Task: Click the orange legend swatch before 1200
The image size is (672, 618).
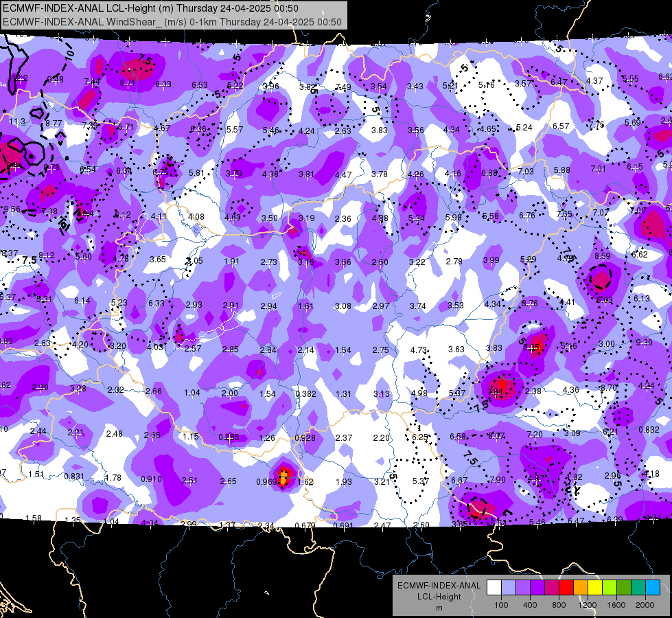Action: (x=581, y=588)
